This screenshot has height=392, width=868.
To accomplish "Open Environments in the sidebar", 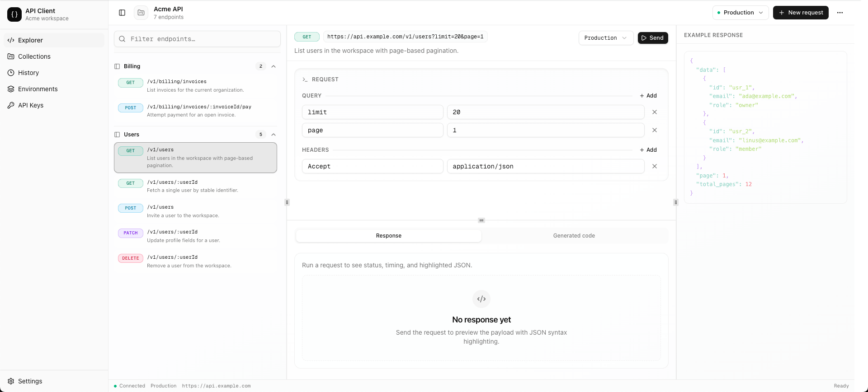I will pos(54,89).
